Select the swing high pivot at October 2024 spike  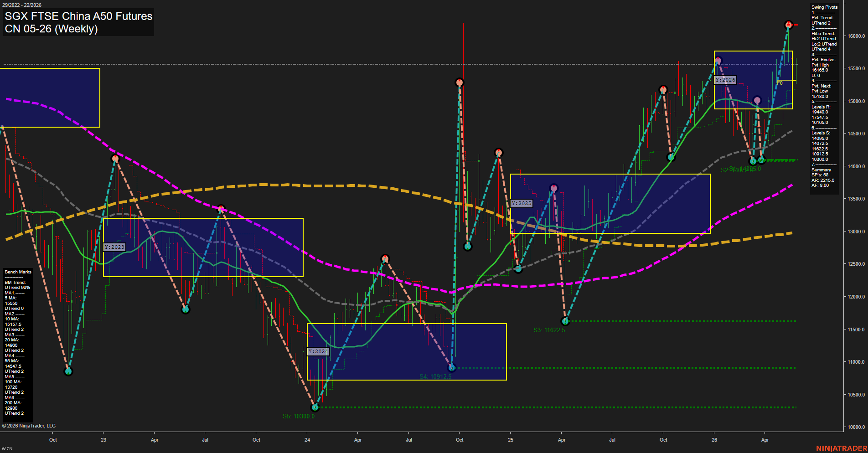click(459, 82)
